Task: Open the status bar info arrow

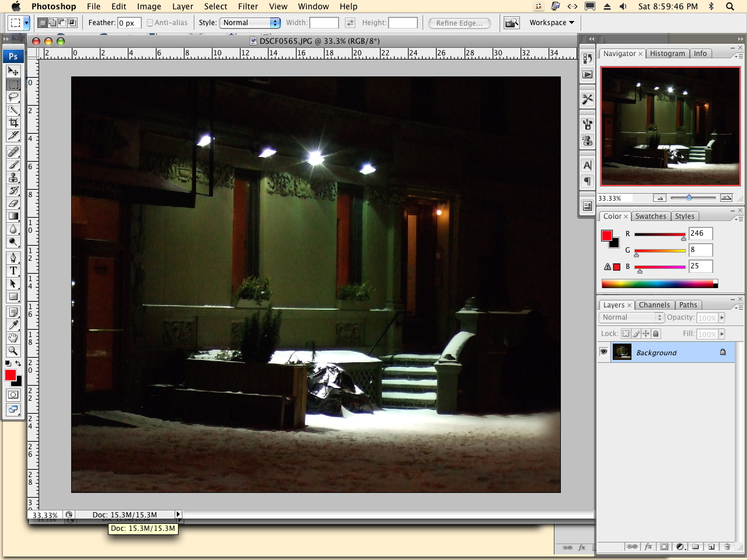Action: pos(179,514)
